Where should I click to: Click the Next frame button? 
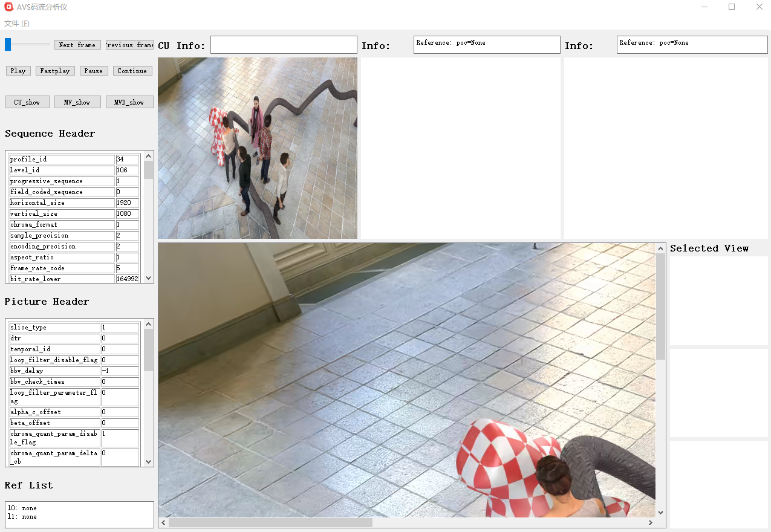(x=77, y=45)
